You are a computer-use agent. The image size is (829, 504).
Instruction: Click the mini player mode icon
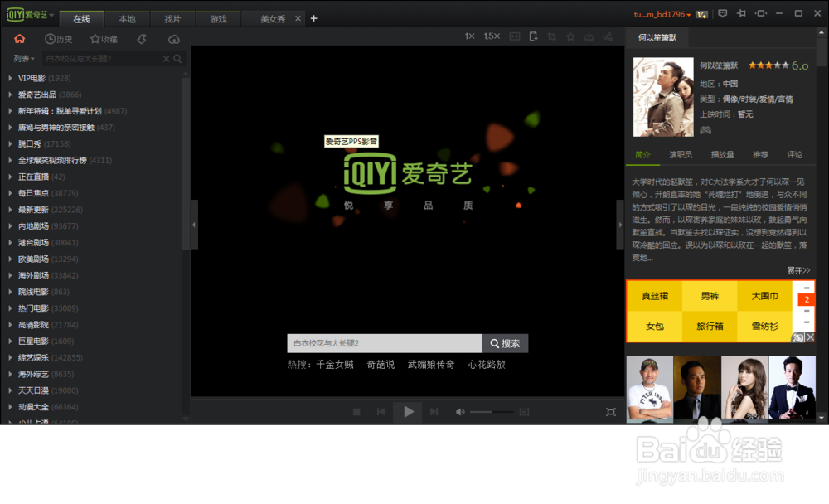pyautogui.click(x=761, y=14)
